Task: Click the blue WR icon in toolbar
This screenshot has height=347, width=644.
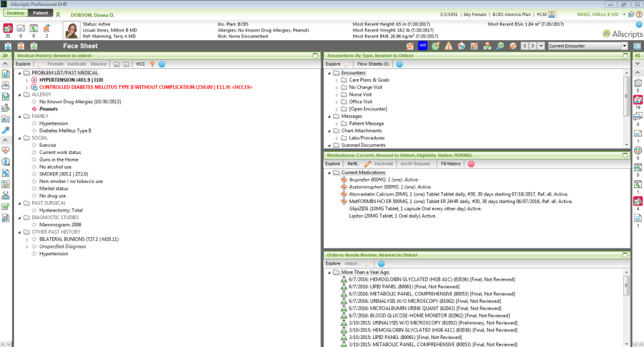Action: point(422,46)
